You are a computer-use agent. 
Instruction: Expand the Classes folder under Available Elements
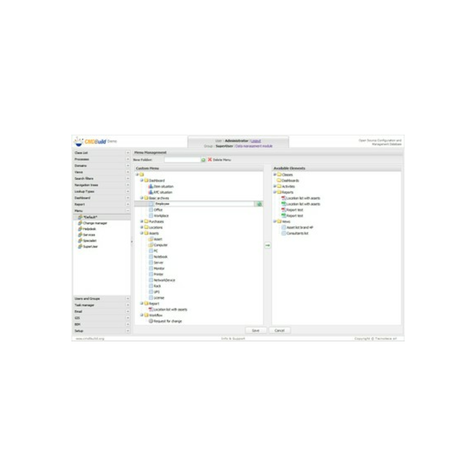coord(275,175)
